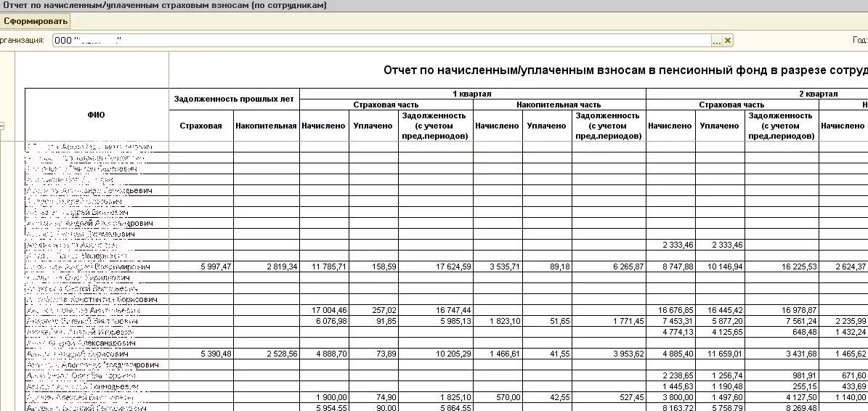Select cell with value 257,02
Image resolution: width=868 pixels, height=411 pixels.
[x=373, y=310]
